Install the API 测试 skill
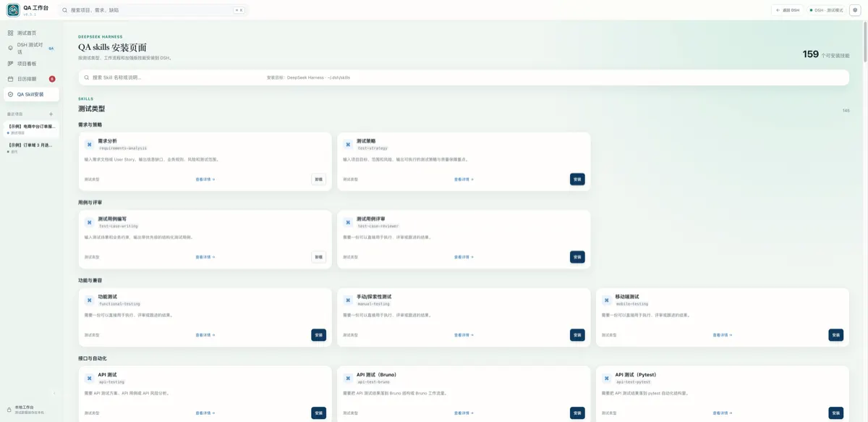 point(319,413)
